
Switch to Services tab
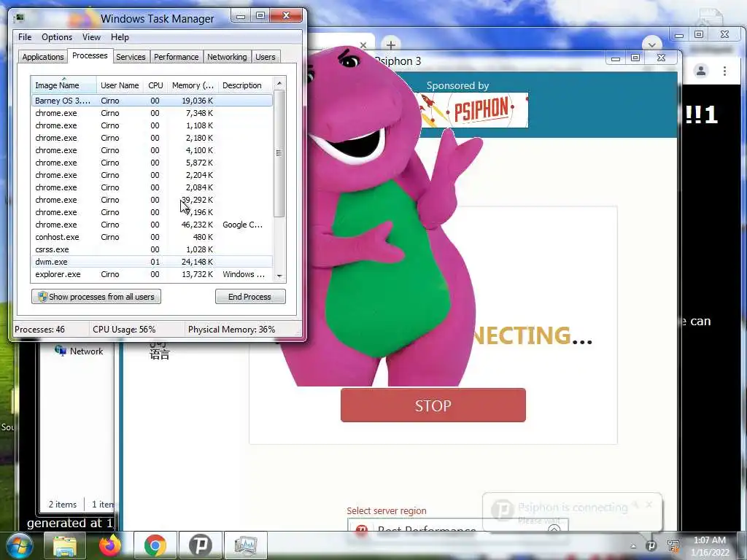click(x=131, y=57)
